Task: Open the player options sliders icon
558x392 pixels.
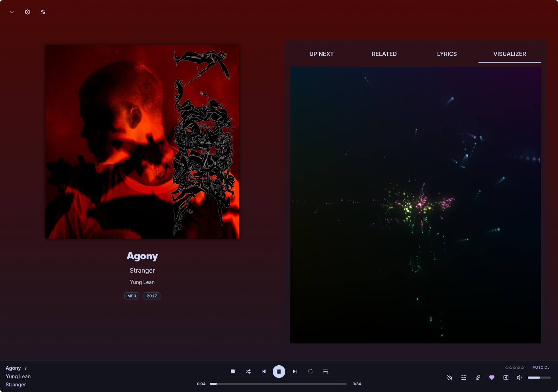Action: click(43, 12)
